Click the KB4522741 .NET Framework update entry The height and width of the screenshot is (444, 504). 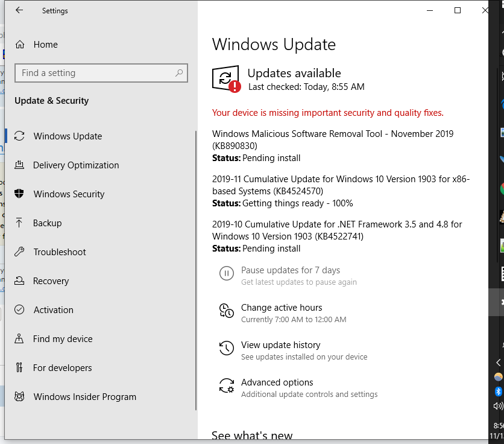pos(337,230)
